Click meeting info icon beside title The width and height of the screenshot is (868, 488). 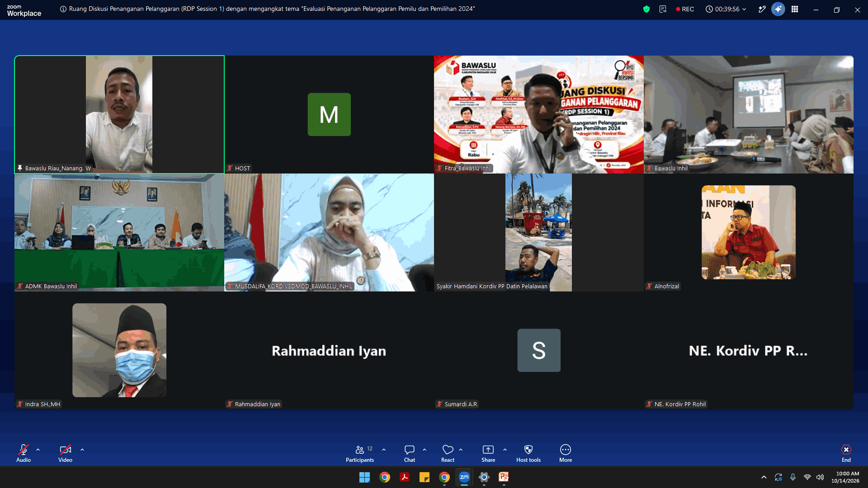pyautogui.click(x=63, y=9)
